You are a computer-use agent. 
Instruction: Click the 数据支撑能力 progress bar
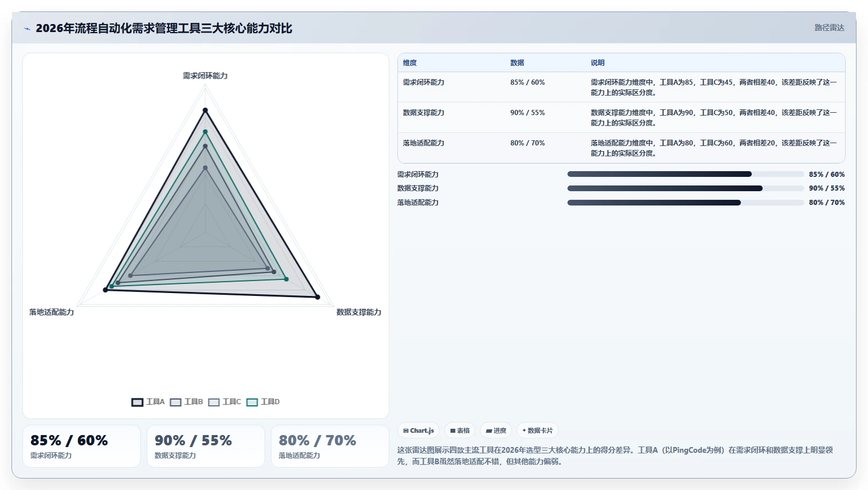coord(686,188)
